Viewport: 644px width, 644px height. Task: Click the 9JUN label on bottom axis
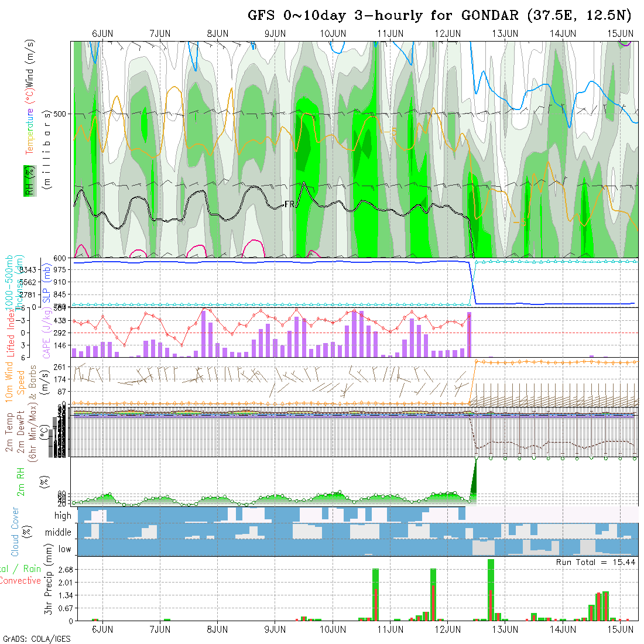pos(275,629)
